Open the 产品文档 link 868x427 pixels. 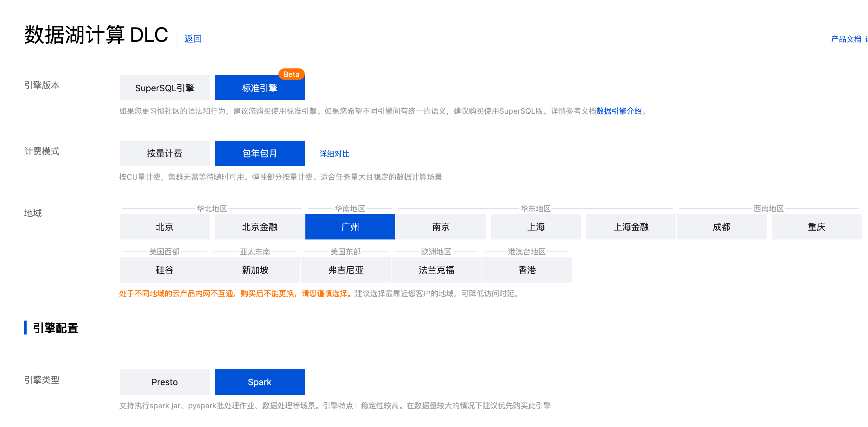click(x=846, y=39)
